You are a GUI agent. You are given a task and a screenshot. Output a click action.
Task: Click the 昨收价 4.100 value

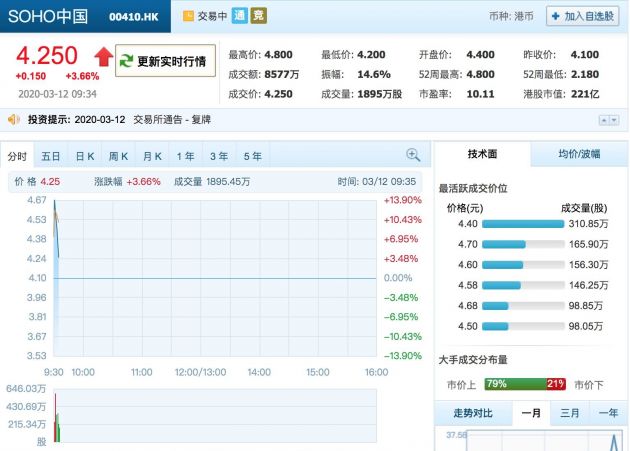point(585,54)
